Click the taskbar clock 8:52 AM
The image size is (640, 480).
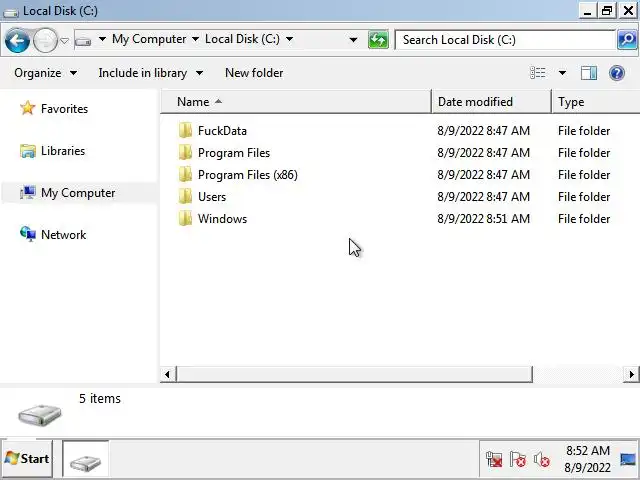588,451
